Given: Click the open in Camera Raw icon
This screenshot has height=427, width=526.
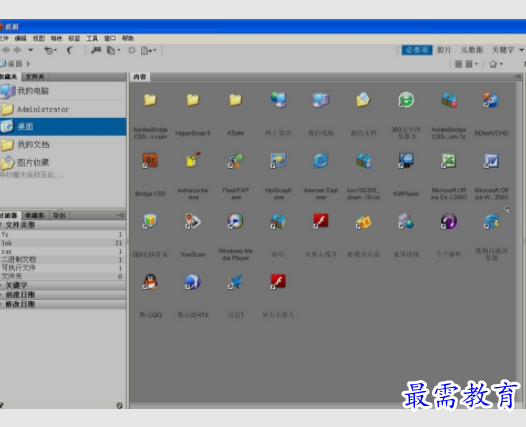Looking at the screenshot, I should [132, 50].
